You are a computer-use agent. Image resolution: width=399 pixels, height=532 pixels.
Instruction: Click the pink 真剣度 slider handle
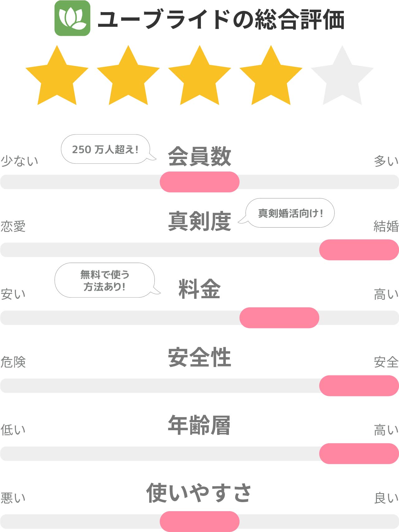click(359, 250)
